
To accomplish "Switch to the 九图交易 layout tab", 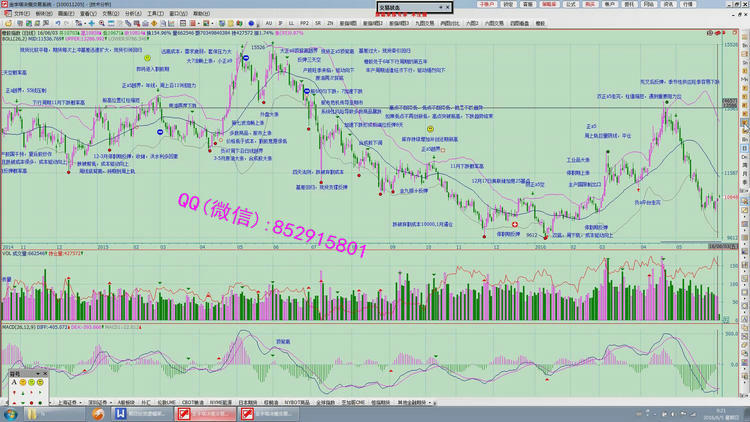I will coord(424,21).
